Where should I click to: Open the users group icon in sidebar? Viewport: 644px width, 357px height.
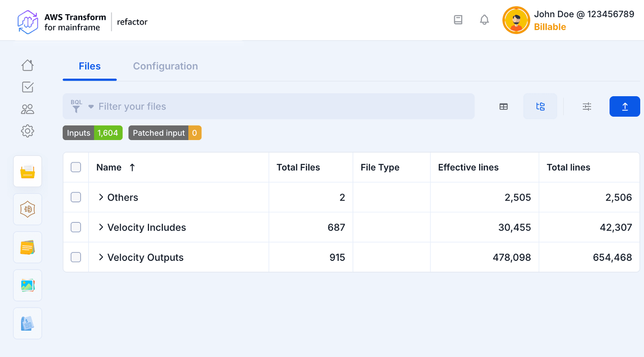coord(28,109)
